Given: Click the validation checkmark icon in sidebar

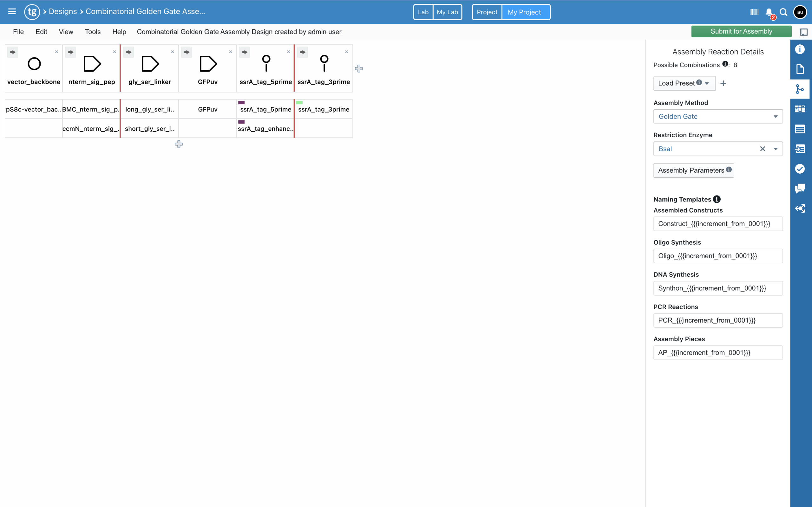Looking at the screenshot, I should point(800,169).
